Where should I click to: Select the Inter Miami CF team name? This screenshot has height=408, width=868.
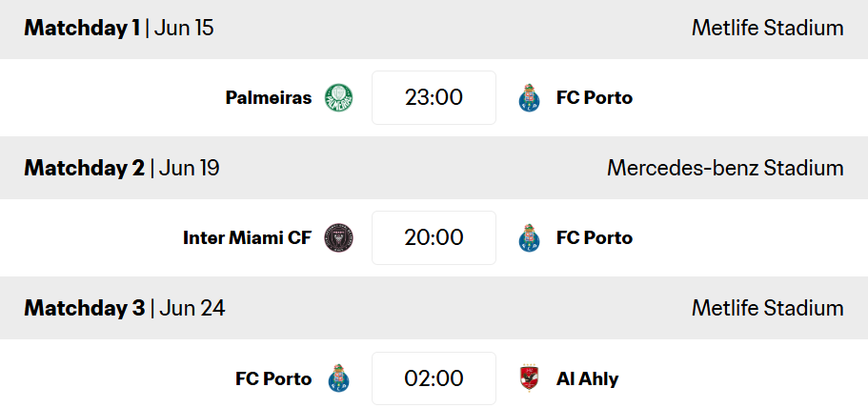[x=247, y=237]
